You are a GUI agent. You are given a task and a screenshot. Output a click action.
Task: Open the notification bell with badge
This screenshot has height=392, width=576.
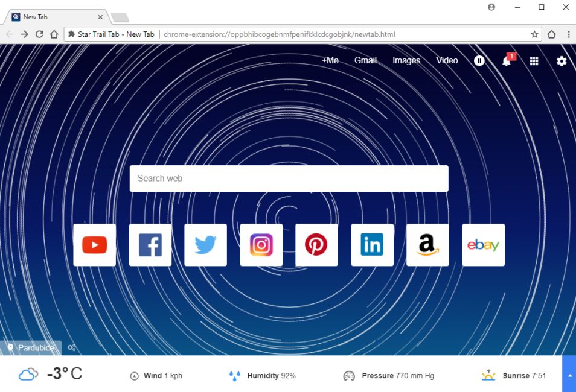click(506, 61)
